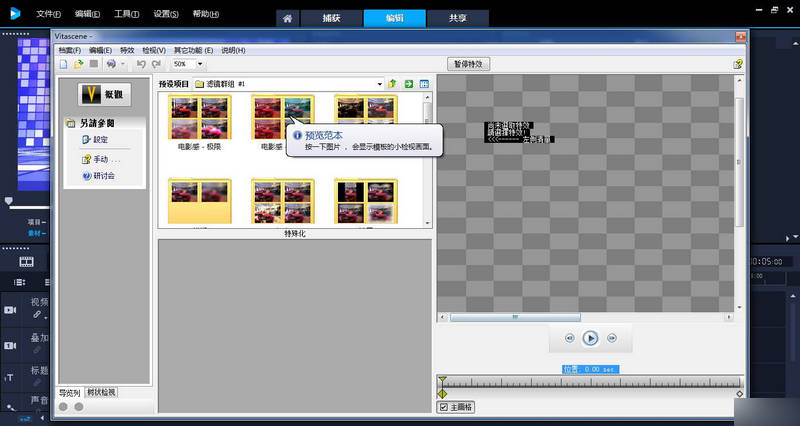
Task: Switch to the 树状检视 tab
Action: pos(101,392)
